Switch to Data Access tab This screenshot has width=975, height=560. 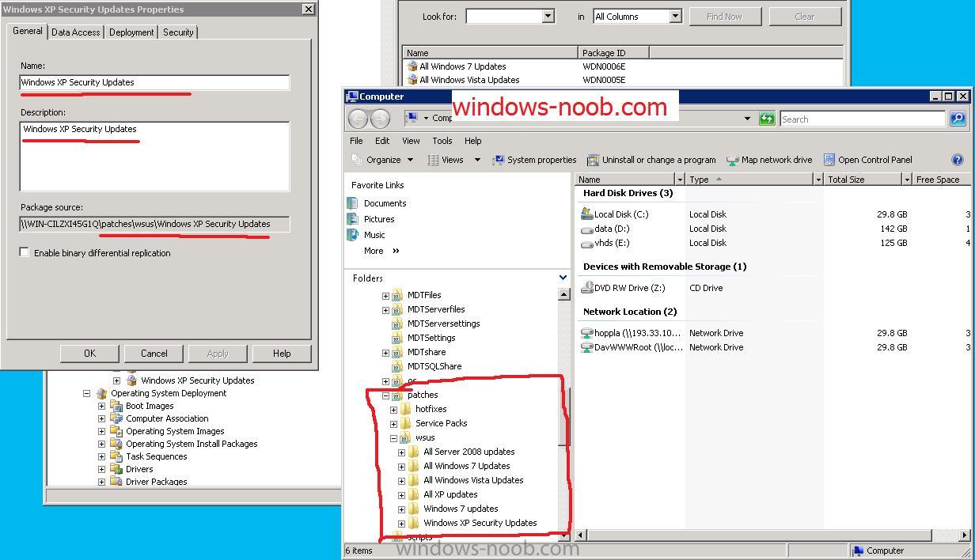coord(75,32)
